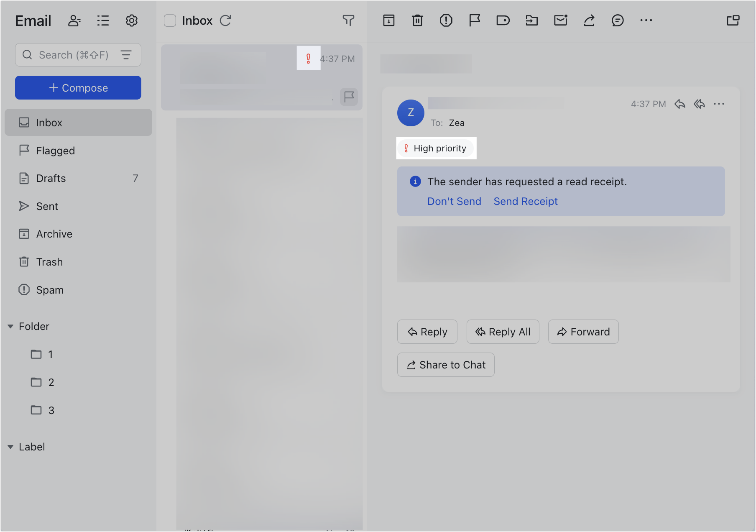Move the email to a folder
Viewport: 756px width, 532px height.
click(x=531, y=20)
